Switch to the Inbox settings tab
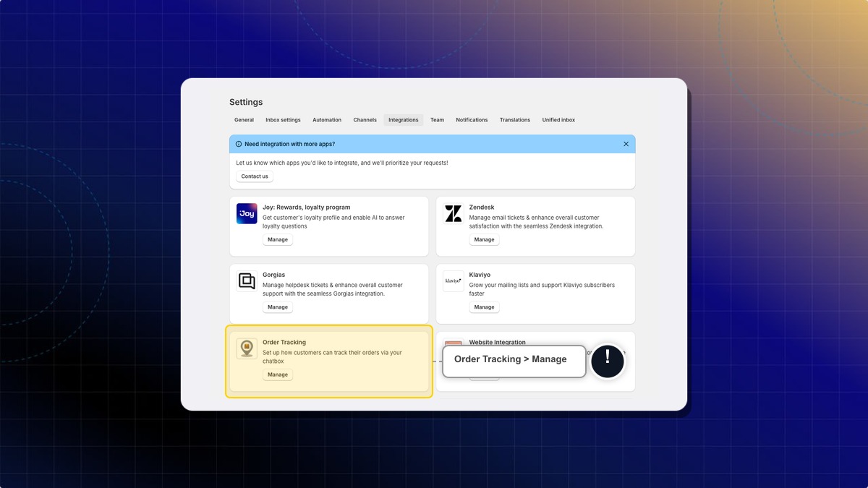868x488 pixels. click(283, 120)
